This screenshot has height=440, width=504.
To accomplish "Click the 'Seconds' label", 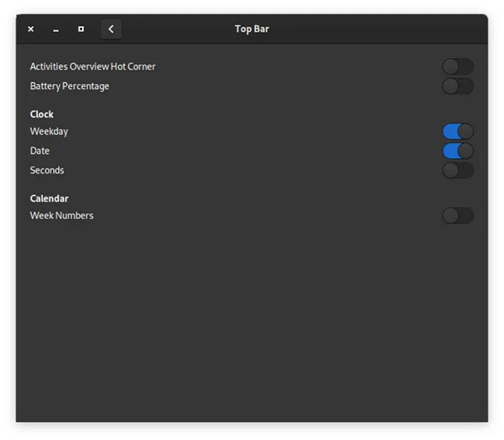I will [47, 170].
